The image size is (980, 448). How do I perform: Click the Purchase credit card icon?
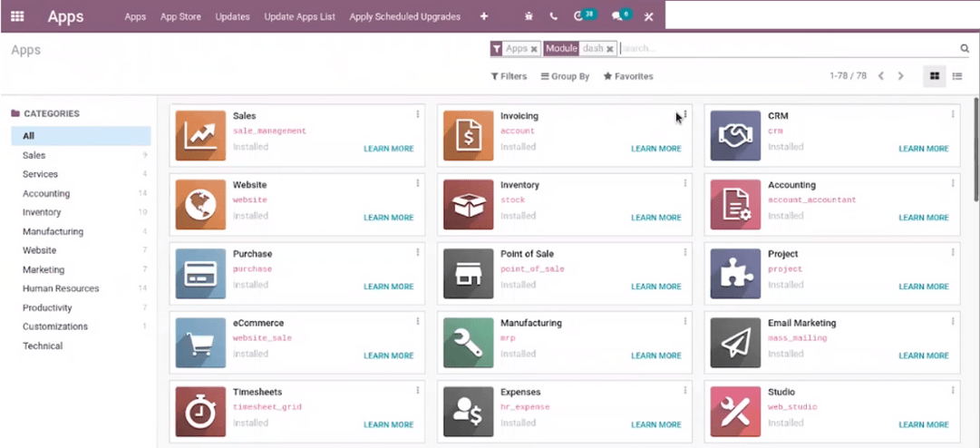[200, 274]
